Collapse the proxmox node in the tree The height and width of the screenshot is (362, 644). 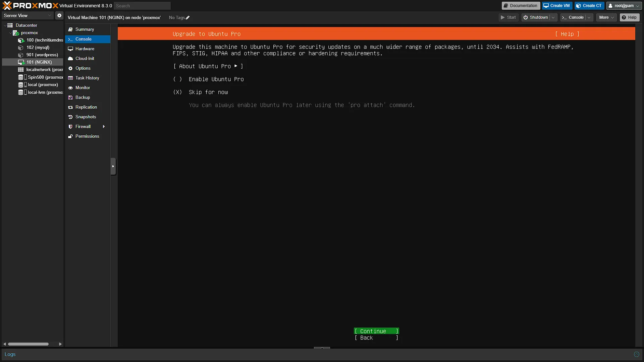[10, 33]
